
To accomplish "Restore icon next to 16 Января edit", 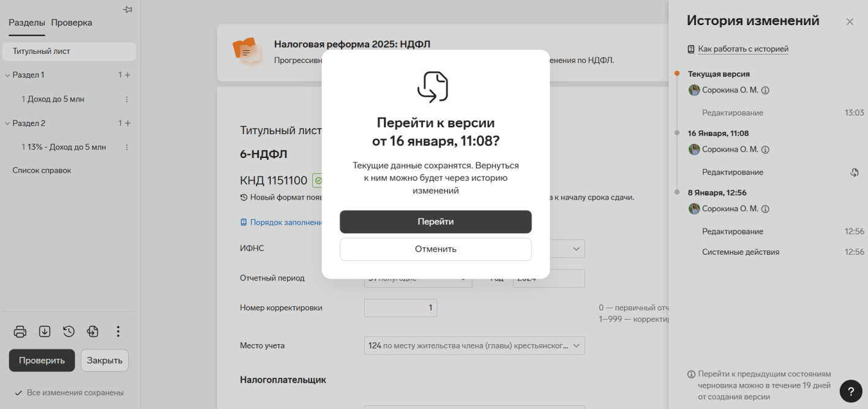I will [855, 173].
